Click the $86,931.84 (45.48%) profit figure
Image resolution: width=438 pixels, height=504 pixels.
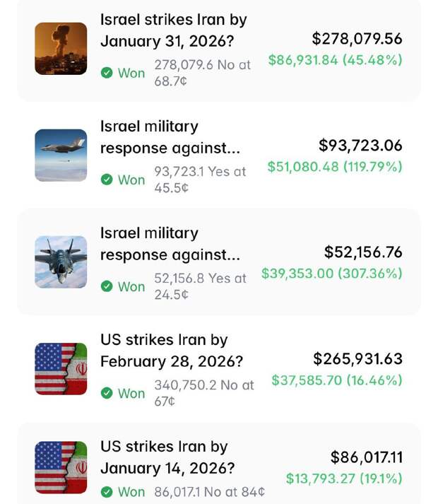(335, 60)
